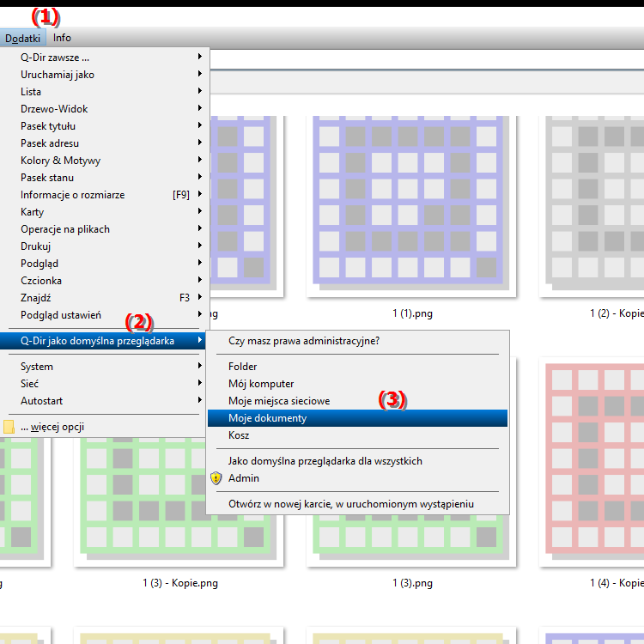Open the Czcionka submenu

click(104, 281)
